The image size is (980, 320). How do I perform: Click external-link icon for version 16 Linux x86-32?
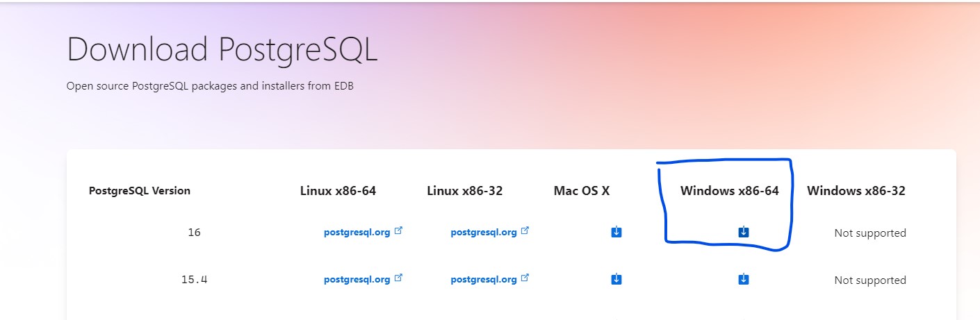(x=525, y=231)
